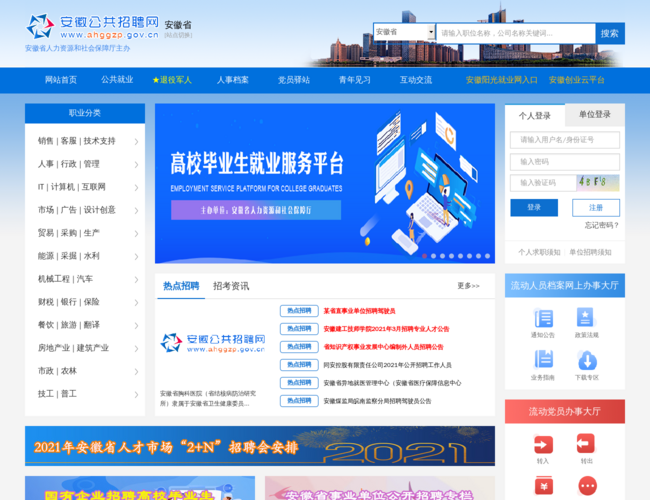Screen dimensions: 650x500
Task: Click 更多>> in the hot recruitment panel
Action: 468,286
